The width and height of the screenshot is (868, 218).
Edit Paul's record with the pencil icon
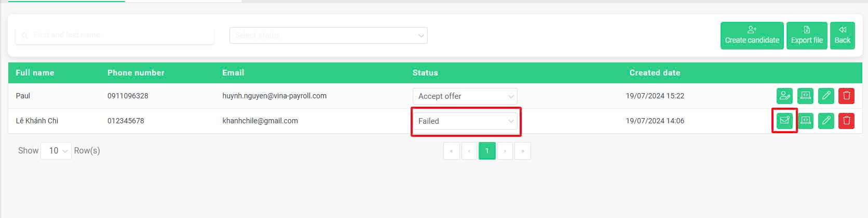click(x=826, y=96)
